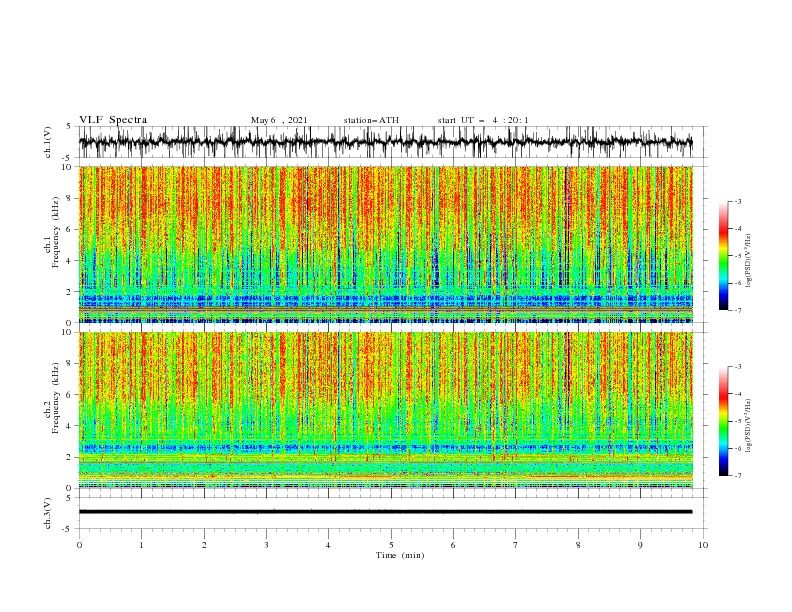Click time axis tick label "3"
The image size is (792, 612).
tap(266, 545)
